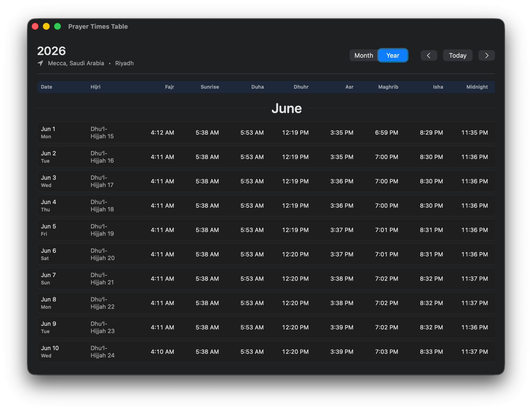This screenshot has width=532, height=411.
Task: Click the location arrow icon beside Mecca
Action: tap(40, 63)
